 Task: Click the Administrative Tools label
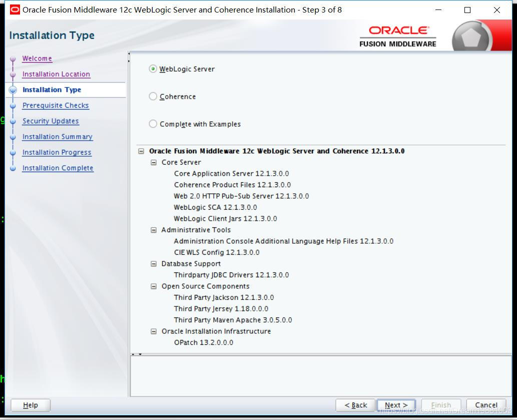pyautogui.click(x=196, y=230)
